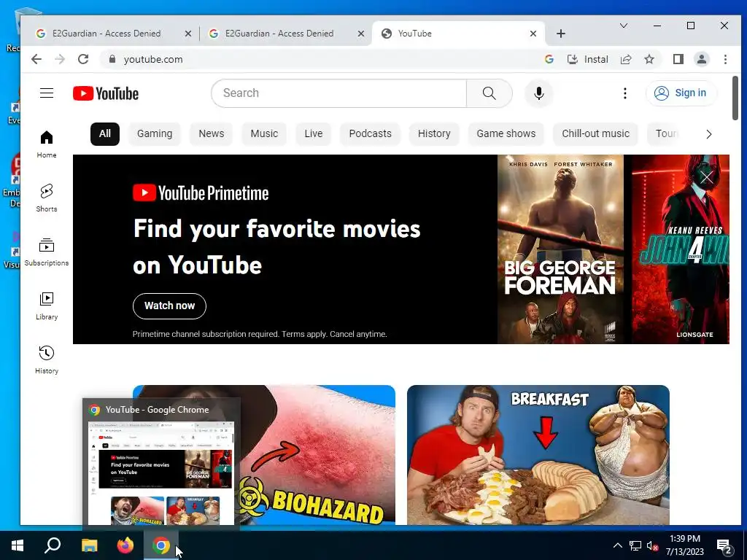The image size is (747, 560).
Task: Open File Explorer from taskbar
Action: 89,545
